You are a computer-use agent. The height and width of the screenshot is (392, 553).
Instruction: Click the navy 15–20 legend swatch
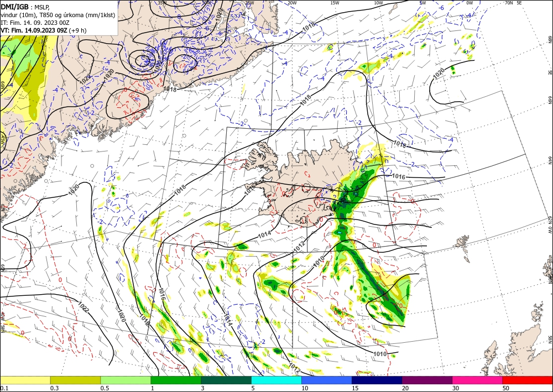click(x=377, y=380)
